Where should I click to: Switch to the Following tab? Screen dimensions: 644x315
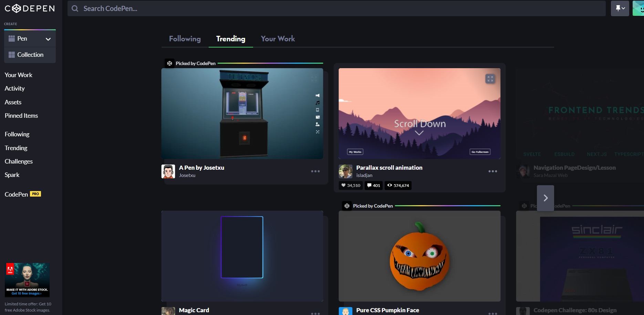click(x=185, y=39)
